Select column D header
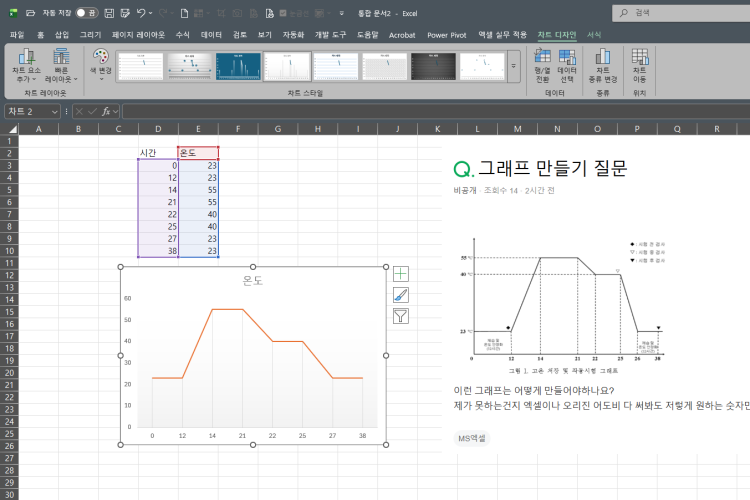 [158, 129]
